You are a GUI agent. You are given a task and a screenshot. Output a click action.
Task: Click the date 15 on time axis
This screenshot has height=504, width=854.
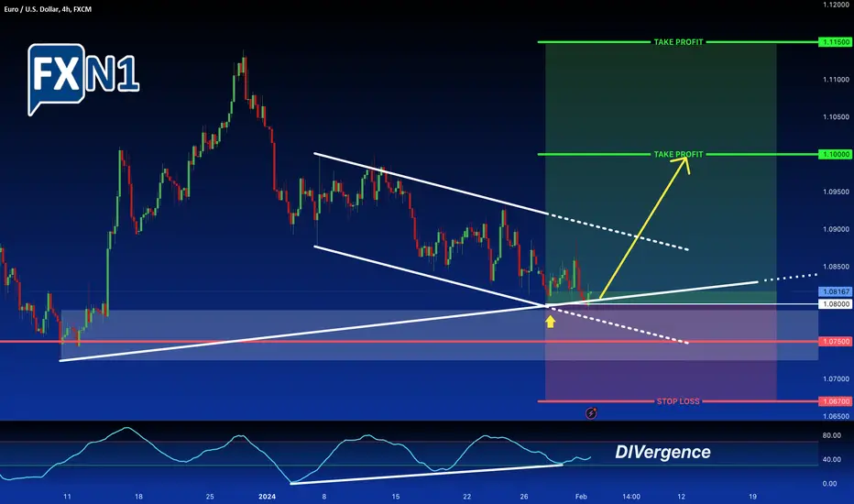point(396,497)
